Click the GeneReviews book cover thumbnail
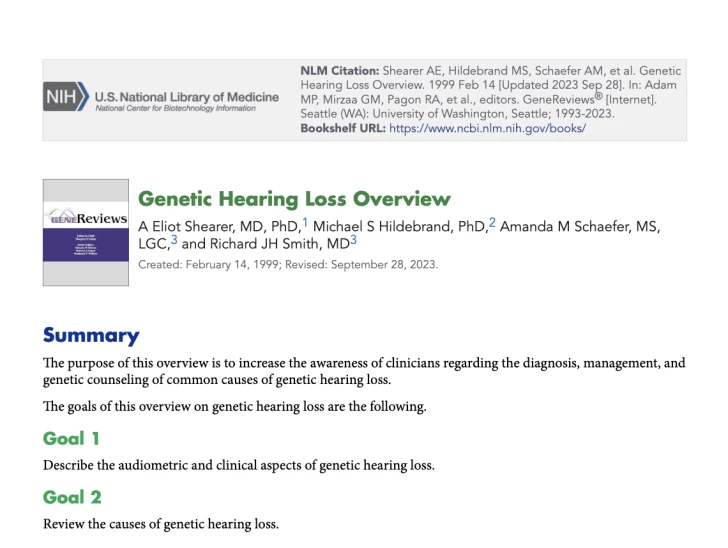Image resolution: width=728 pixels, height=548 pixels. click(x=86, y=232)
